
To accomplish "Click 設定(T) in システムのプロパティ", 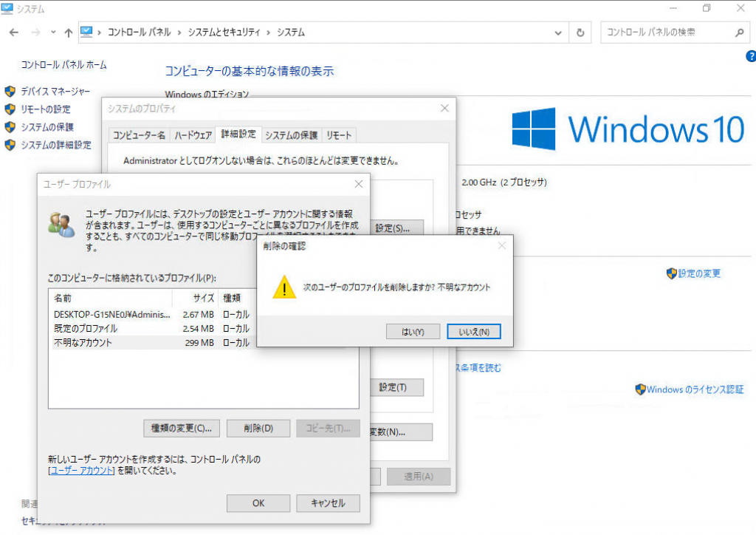I will (x=396, y=387).
